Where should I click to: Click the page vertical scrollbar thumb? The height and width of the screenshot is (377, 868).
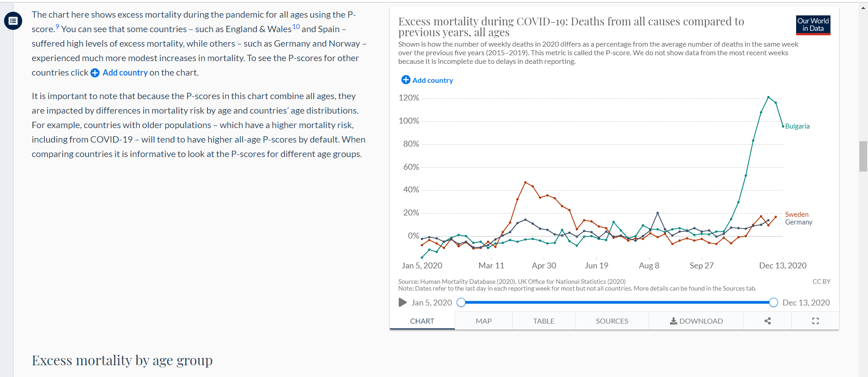point(863,156)
